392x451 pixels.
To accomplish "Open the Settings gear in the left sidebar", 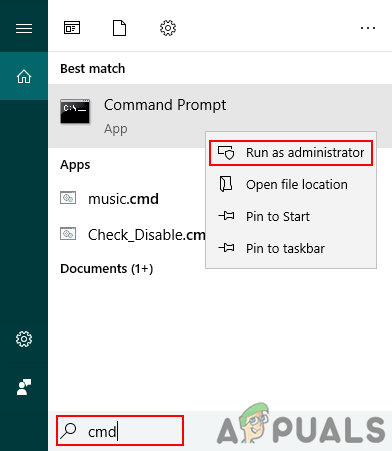I will point(24,339).
